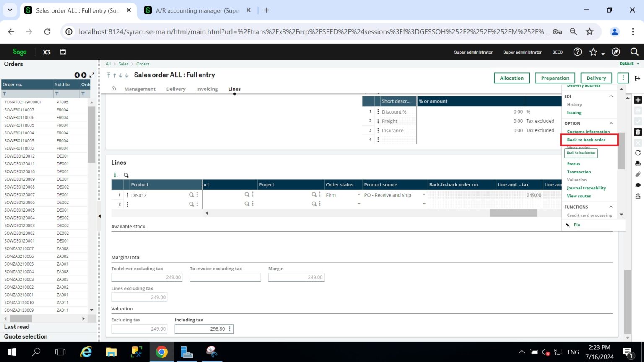Image resolution: width=644 pixels, height=362 pixels.
Task: Open the more actions vertical dots button
Action: pos(623,78)
